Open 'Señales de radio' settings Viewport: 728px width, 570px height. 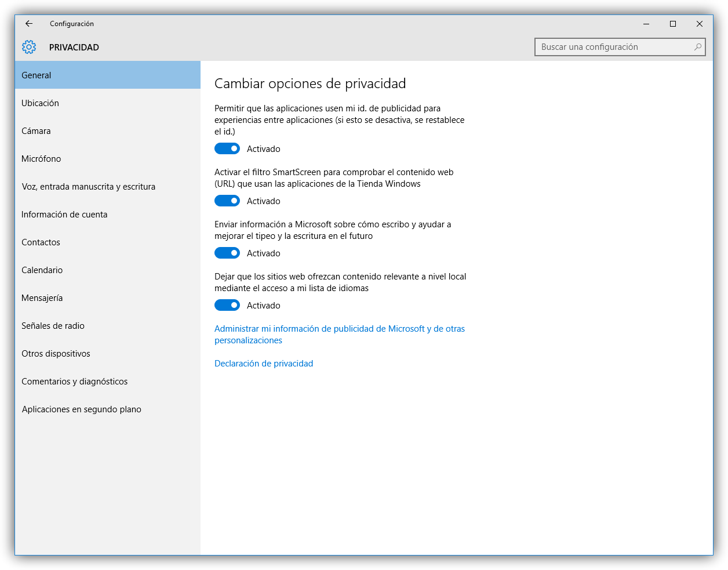click(x=53, y=325)
